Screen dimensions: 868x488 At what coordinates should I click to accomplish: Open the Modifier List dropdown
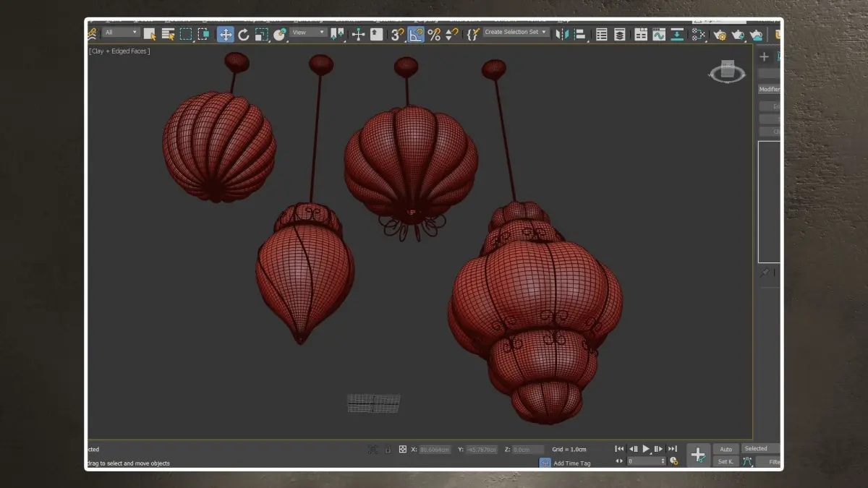(769, 90)
